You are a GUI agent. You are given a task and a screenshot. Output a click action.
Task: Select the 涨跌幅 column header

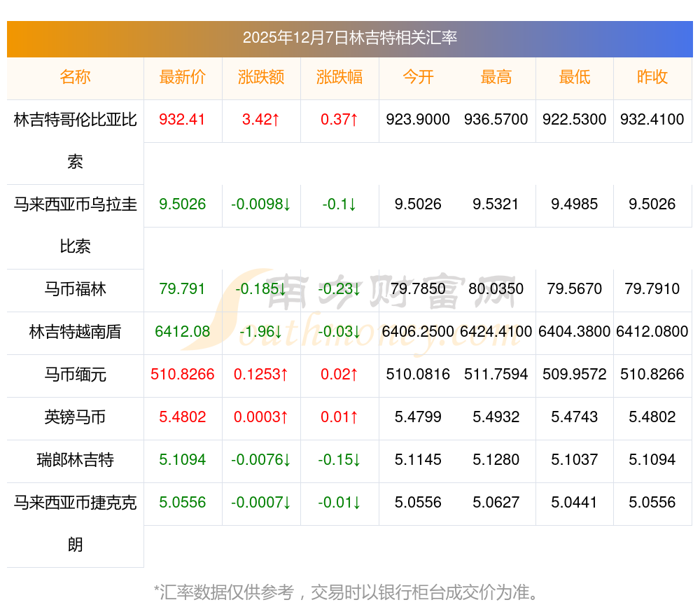coord(339,78)
